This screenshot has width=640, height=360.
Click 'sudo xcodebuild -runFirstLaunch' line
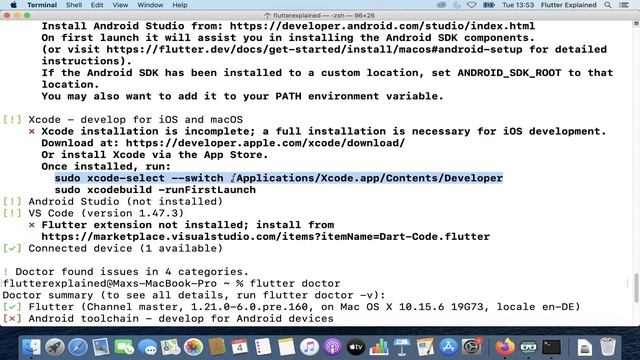pos(155,190)
